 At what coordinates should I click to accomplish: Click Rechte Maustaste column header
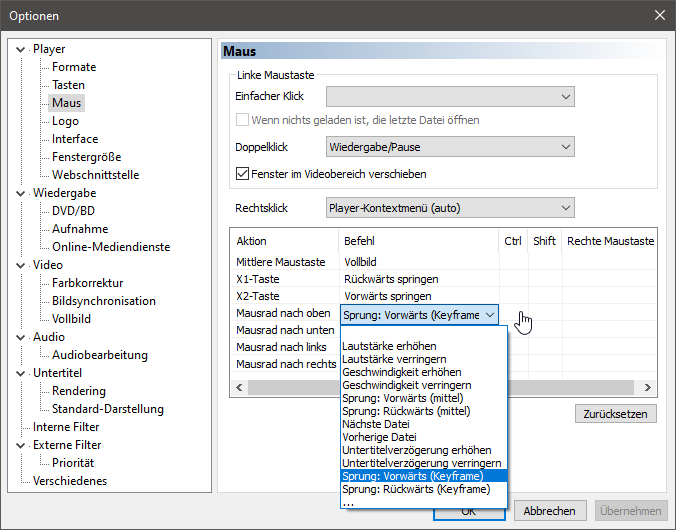[x=610, y=241]
